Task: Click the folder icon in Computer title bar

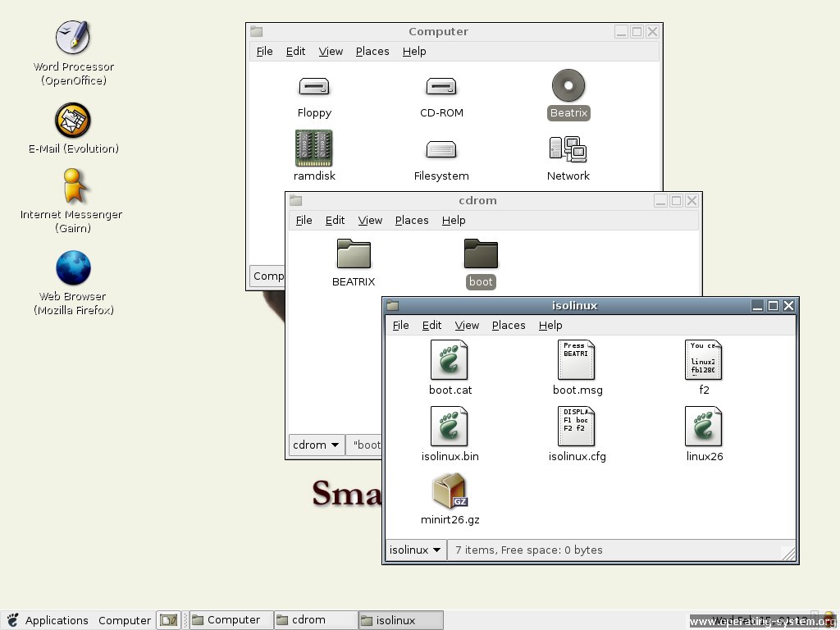Action: 257,32
